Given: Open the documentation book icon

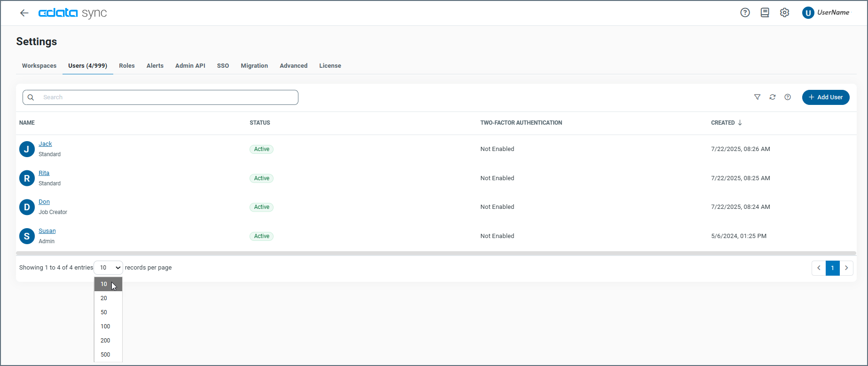Looking at the screenshot, I should pos(765,13).
